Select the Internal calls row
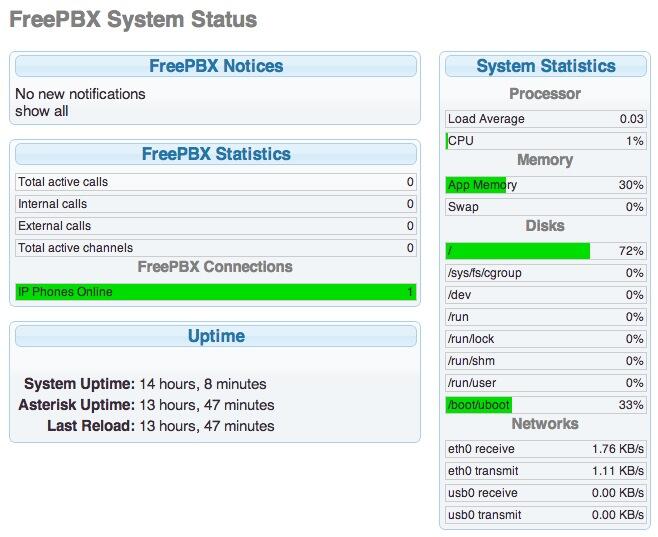This screenshot has height=537, width=658. (216, 204)
